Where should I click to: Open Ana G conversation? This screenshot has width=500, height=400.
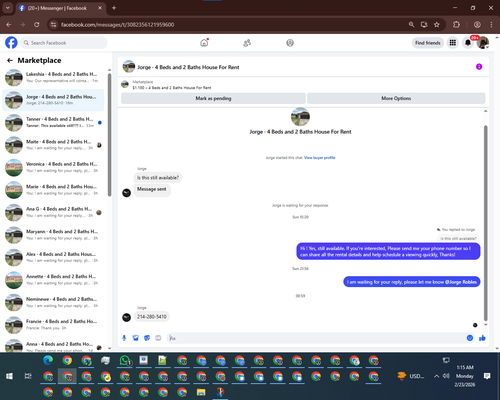[53, 212]
